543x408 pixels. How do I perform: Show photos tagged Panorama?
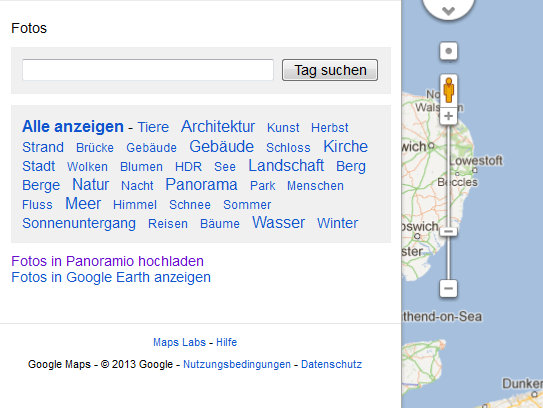pos(201,184)
